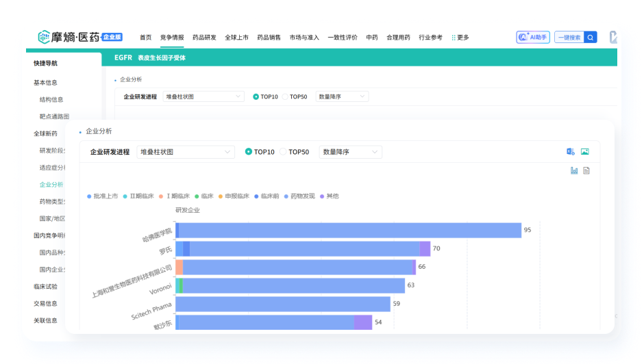Toggle 临床前 legend series
644x364 pixels.
click(x=267, y=196)
